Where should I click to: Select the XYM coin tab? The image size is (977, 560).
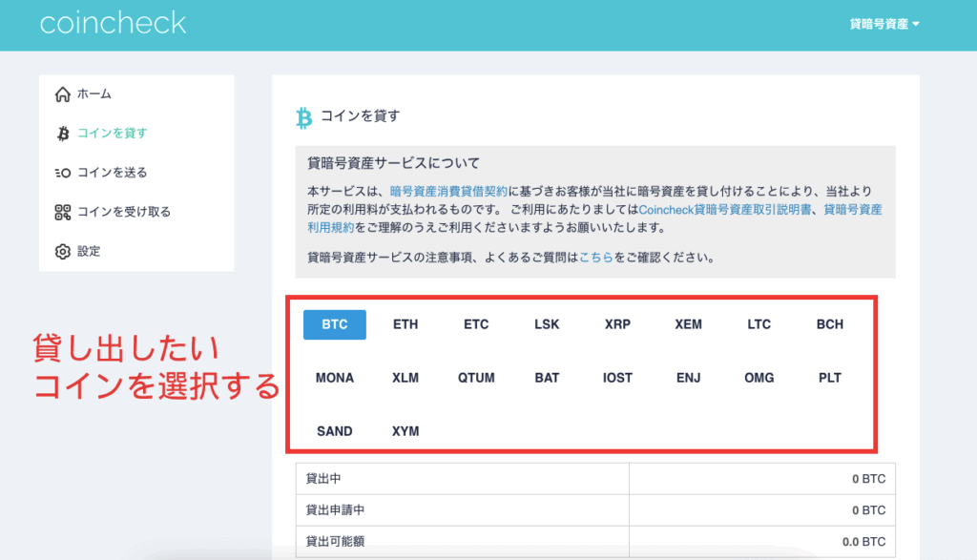point(405,431)
